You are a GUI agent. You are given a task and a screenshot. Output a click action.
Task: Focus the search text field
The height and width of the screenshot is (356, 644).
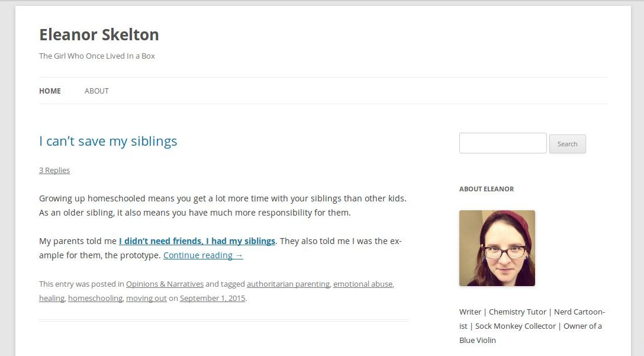(503, 143)
